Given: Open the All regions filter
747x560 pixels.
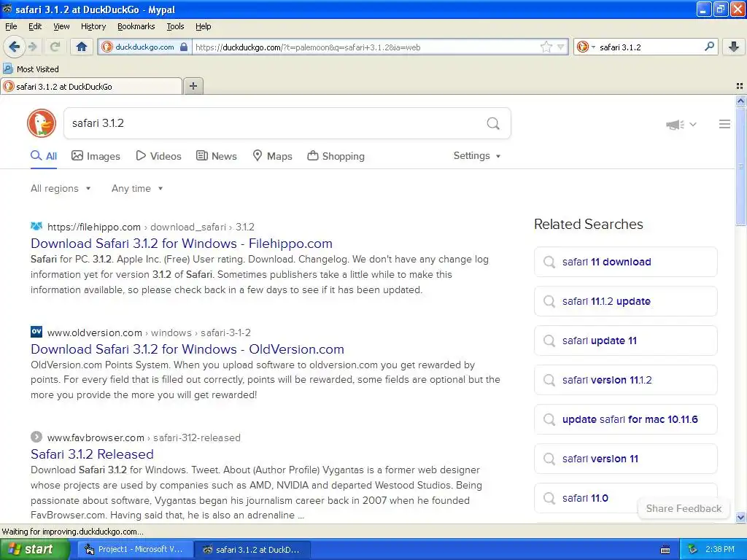Looking at the screenshot, I should (61, 189).
